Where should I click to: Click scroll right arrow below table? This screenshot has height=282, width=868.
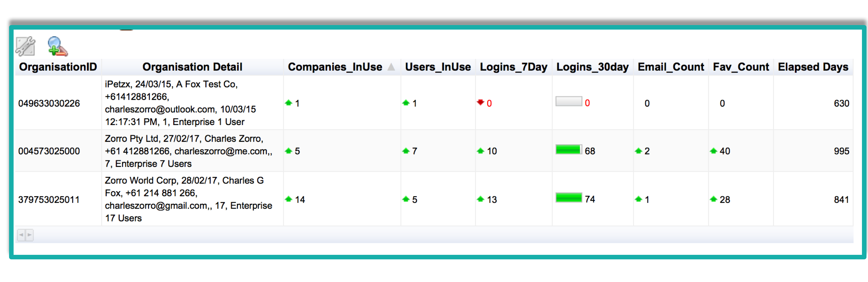(x=29, y=235)
